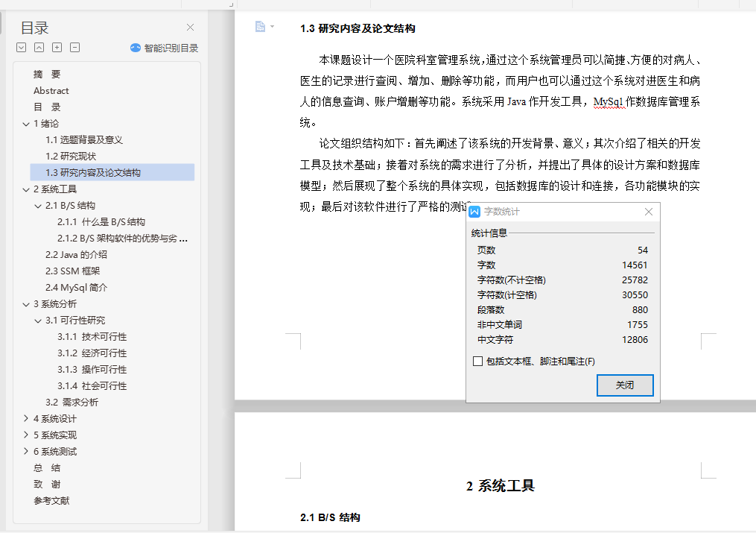Click the misspelled word MySql in paragraph
The width and height of the screenshot is (756, 533).
pos(608,102)
